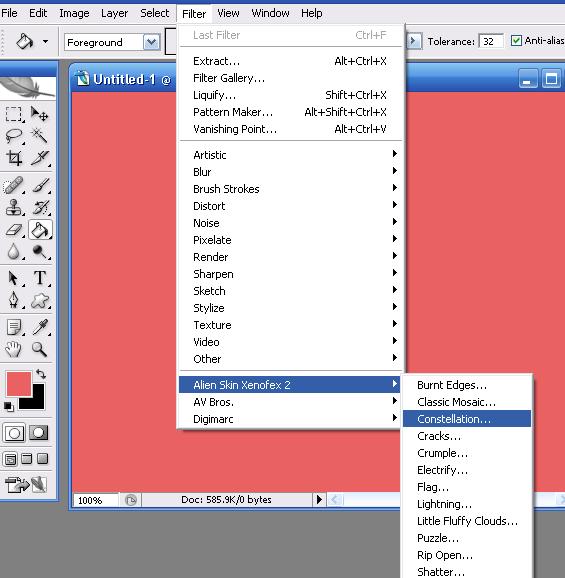Swap foreground and background colors
The height and width of the screenshot is (578, 565).
41,374
